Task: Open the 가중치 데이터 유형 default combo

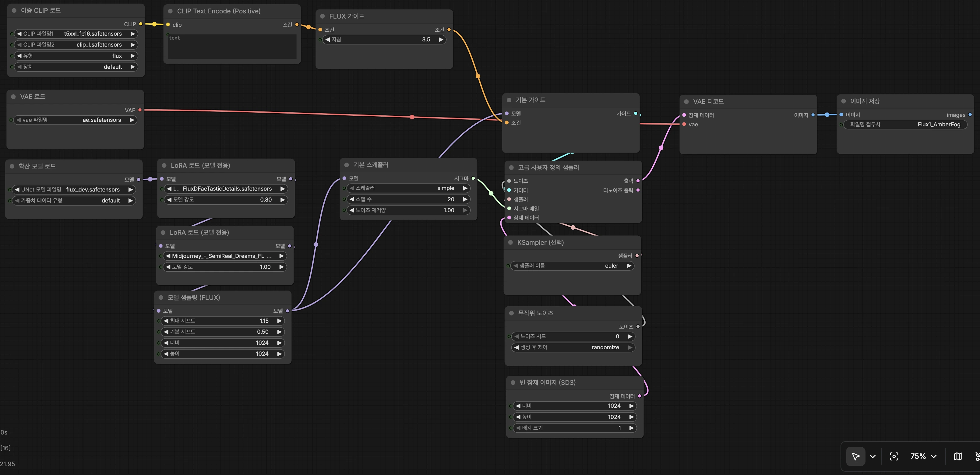Action: click(74, 200)
